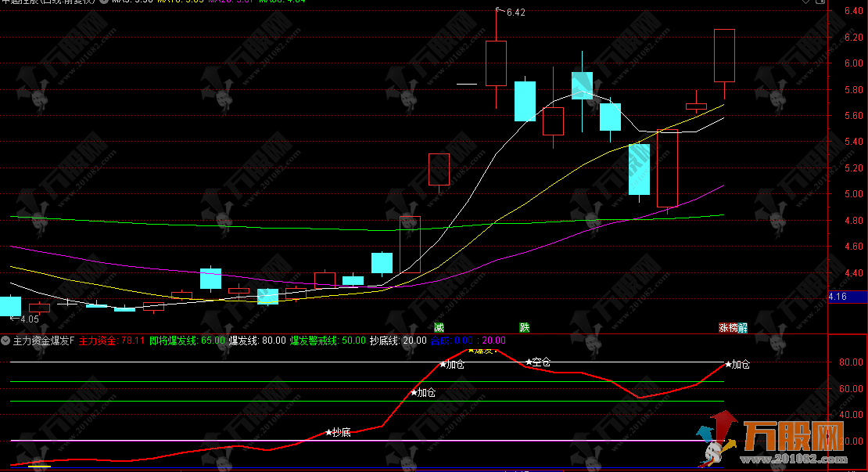Select the rightmost 加仓 star signal
Viewport: 868px width, 472px height.
(x=737, y=364)
